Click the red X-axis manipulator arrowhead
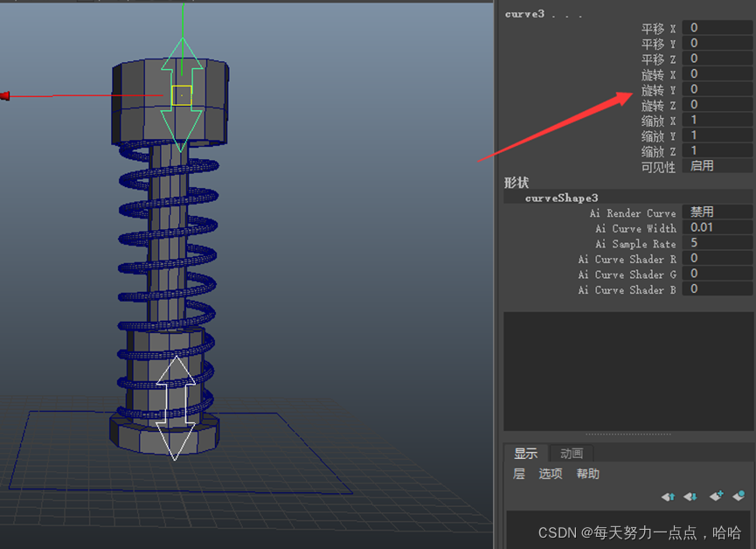 point(5,96)
